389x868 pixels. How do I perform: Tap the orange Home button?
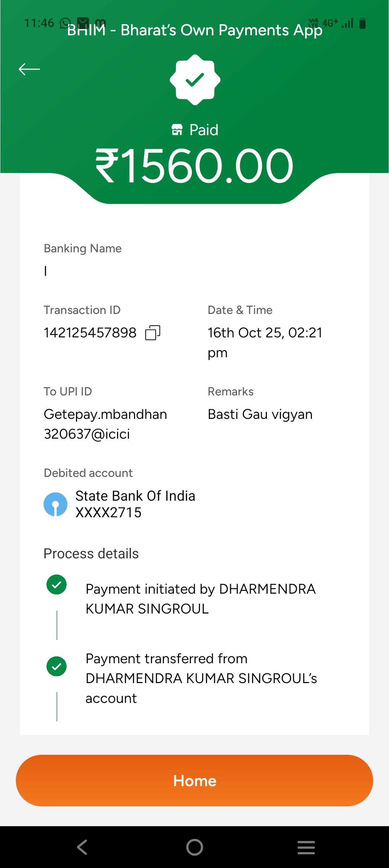click(194, 780)
